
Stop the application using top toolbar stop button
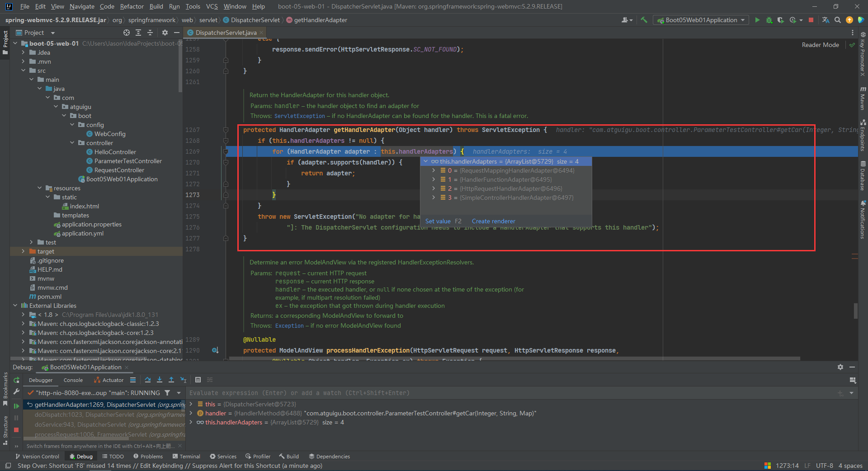coord(811,20)
